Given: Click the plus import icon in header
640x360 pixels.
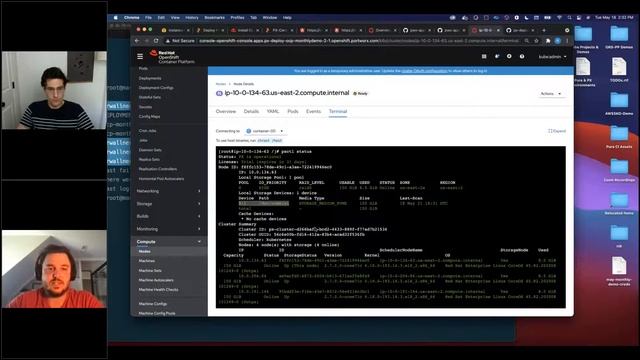Looking at the screenshot, I should coord(509,56).
